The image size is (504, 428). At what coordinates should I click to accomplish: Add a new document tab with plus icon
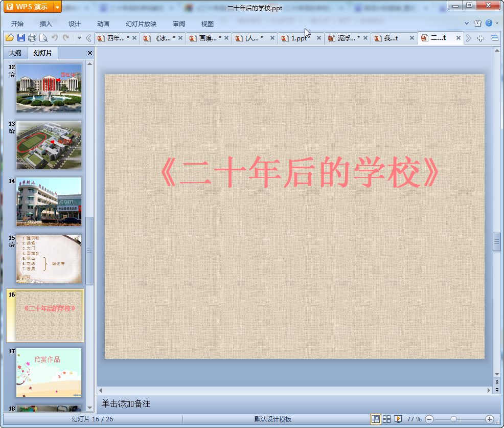pos(480,38)
